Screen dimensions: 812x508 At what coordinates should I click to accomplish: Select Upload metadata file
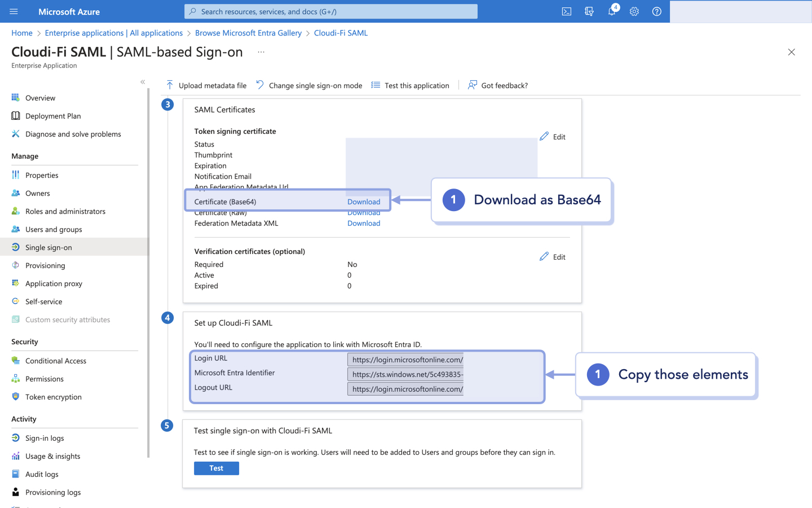tap(206, 85)
